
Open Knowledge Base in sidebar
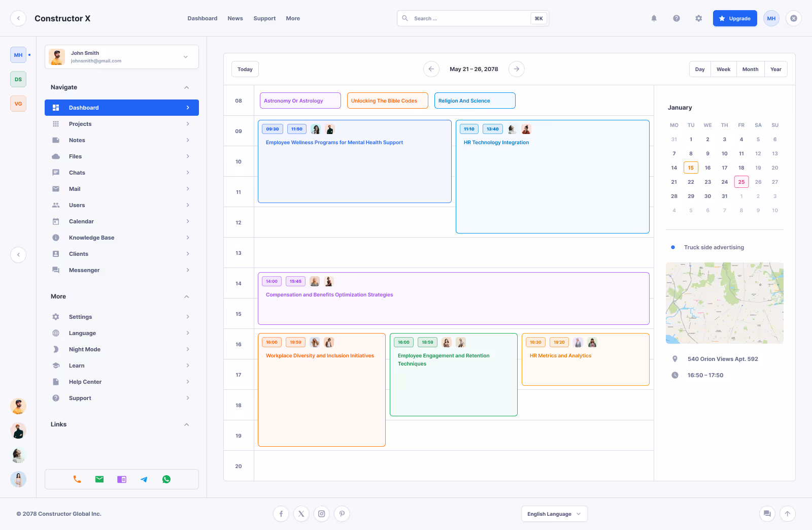click(122, 238)
